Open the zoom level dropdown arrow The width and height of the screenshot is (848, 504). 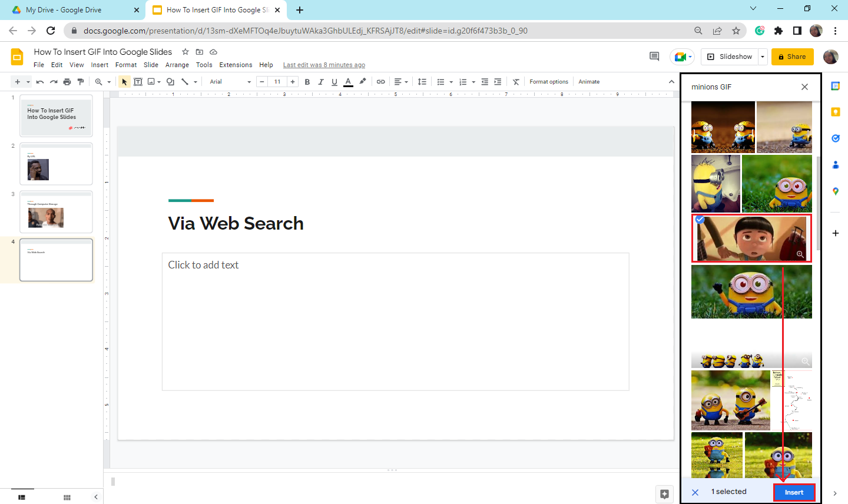pos(109,82)
